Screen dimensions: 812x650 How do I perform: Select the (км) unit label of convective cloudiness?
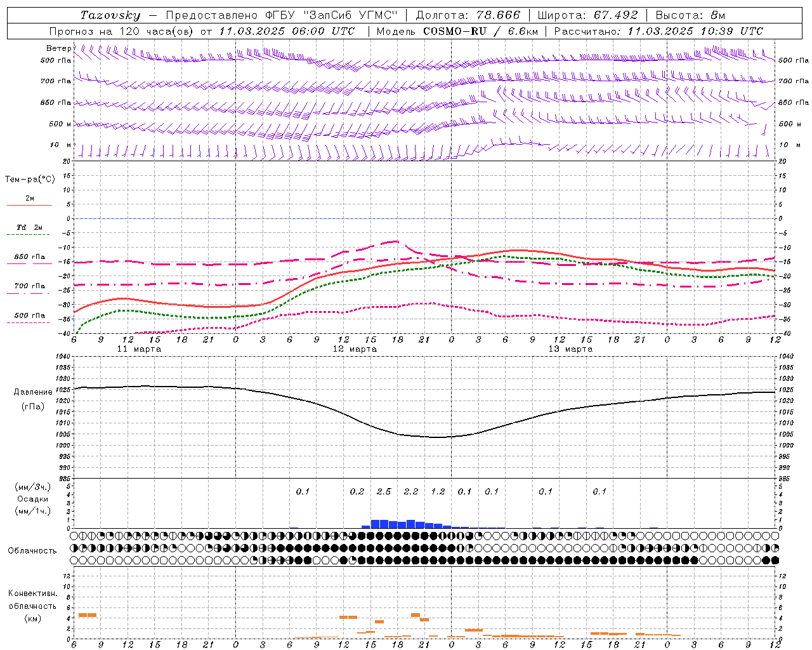[x=33, y=618]
